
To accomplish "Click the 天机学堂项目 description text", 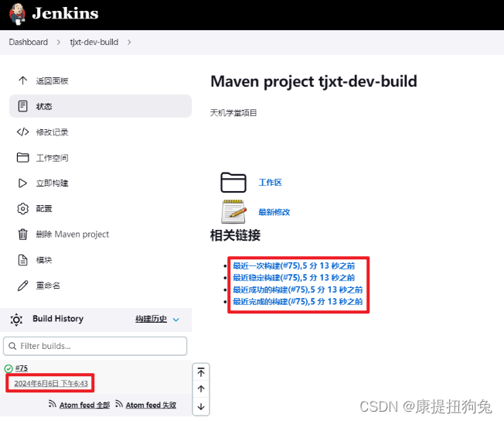I will [233, 113].
